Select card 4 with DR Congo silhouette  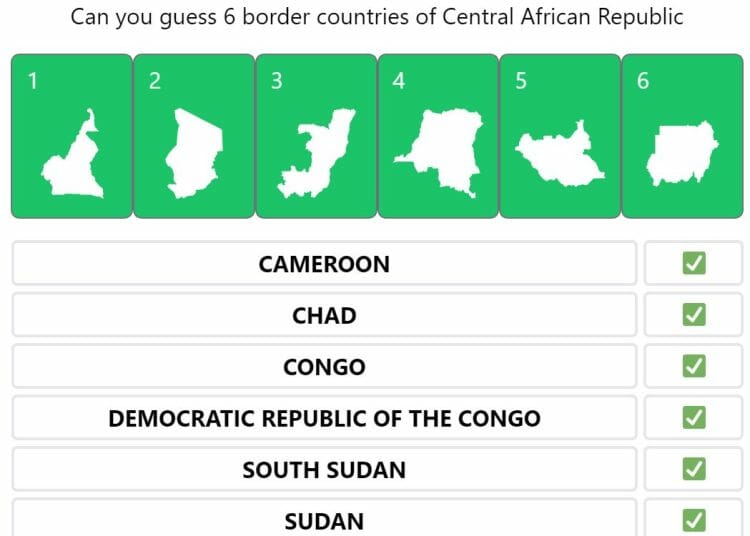click(438, 136)
